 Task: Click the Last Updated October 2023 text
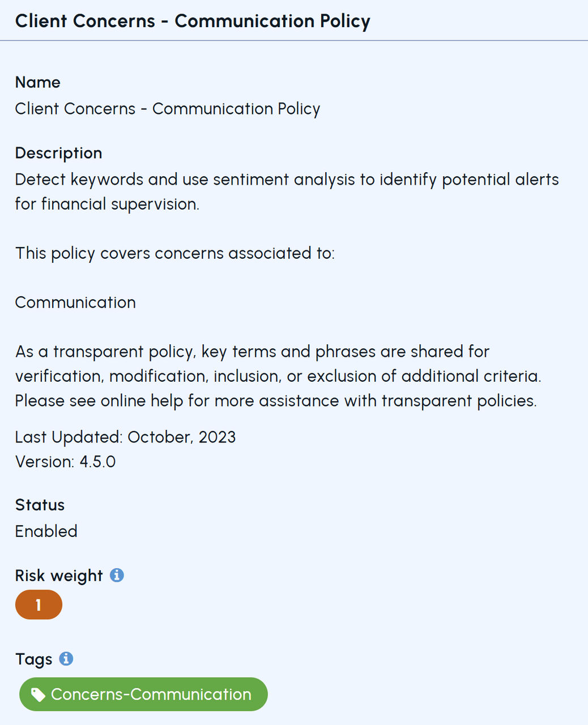[125, 437]
